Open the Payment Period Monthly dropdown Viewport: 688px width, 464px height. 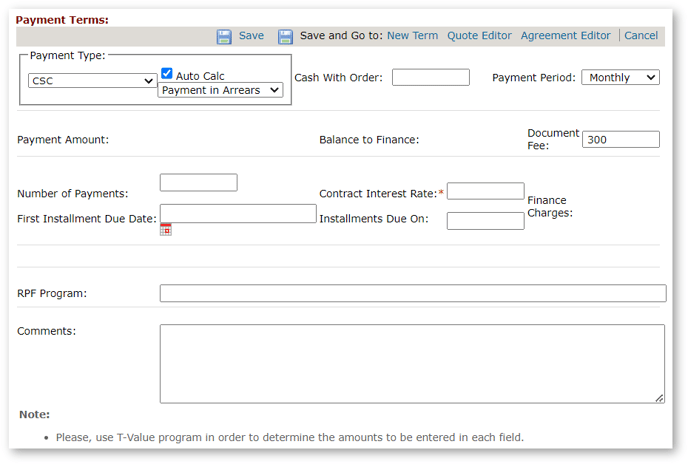(x=620, y=78)
